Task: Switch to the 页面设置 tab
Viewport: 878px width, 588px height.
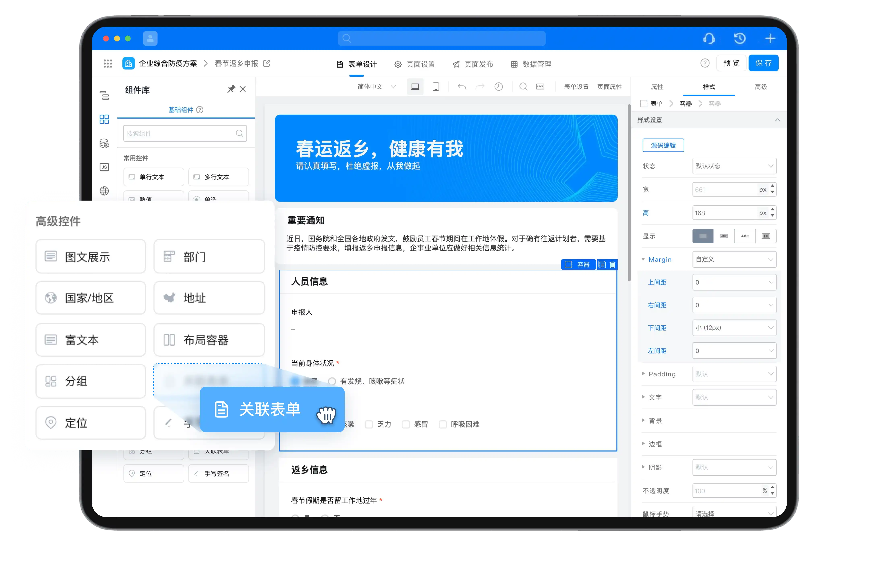Action: [415, 64]
